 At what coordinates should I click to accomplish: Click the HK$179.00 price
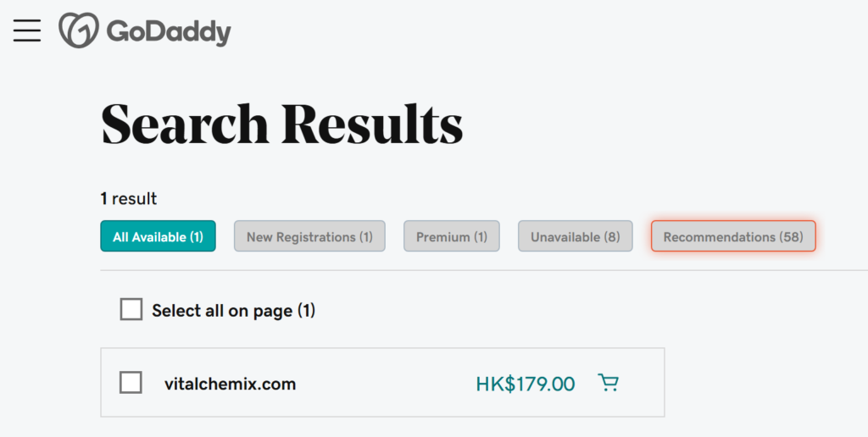click(525, 384)
